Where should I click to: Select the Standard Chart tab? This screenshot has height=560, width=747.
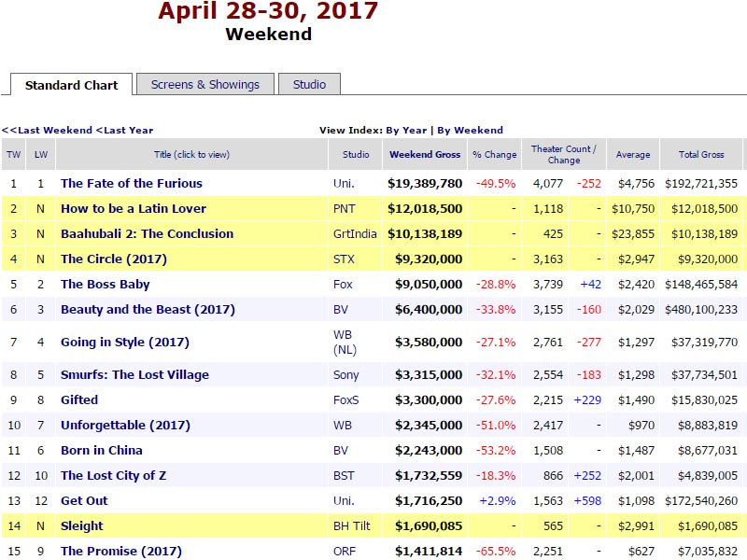72,86
